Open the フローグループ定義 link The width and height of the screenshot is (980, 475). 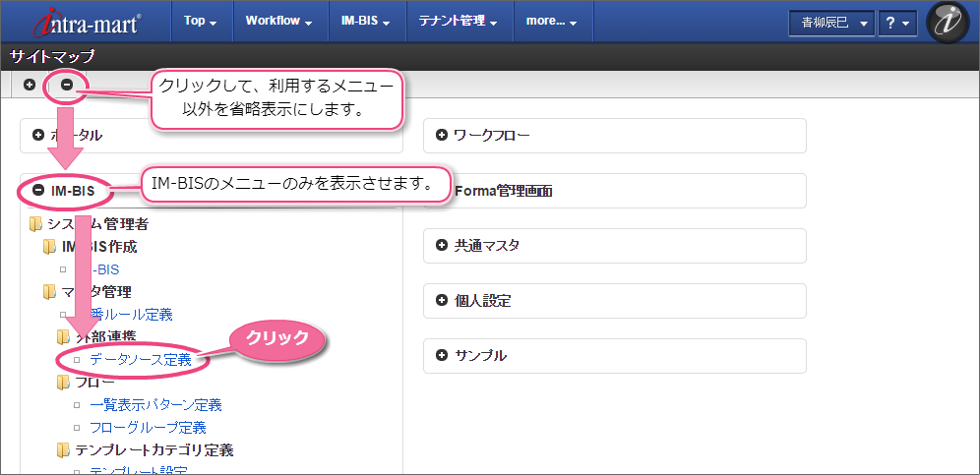click(x=149, y=428)
